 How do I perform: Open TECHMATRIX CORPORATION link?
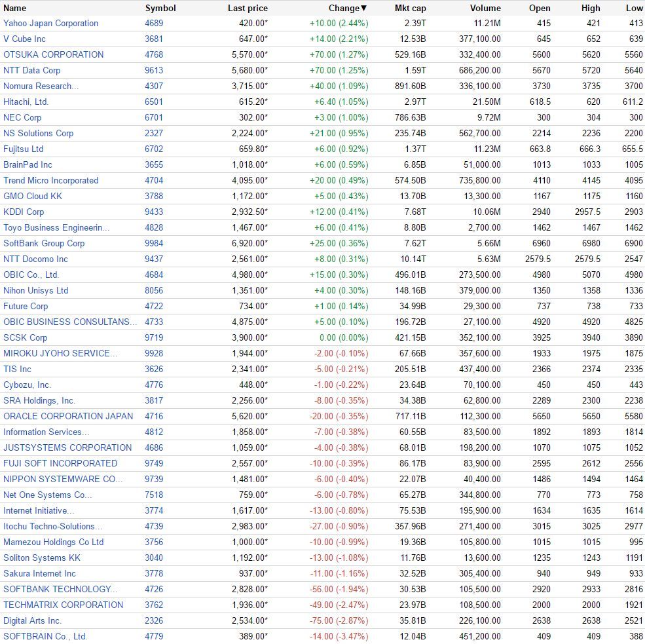pyautogui.click(x=64, y=605)
